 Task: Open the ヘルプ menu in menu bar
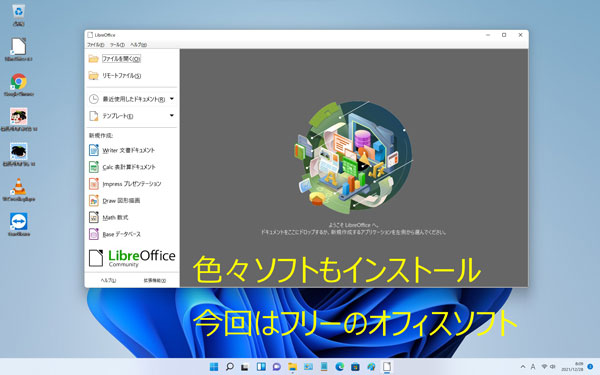pyautogui.click(x=138, y=45)
